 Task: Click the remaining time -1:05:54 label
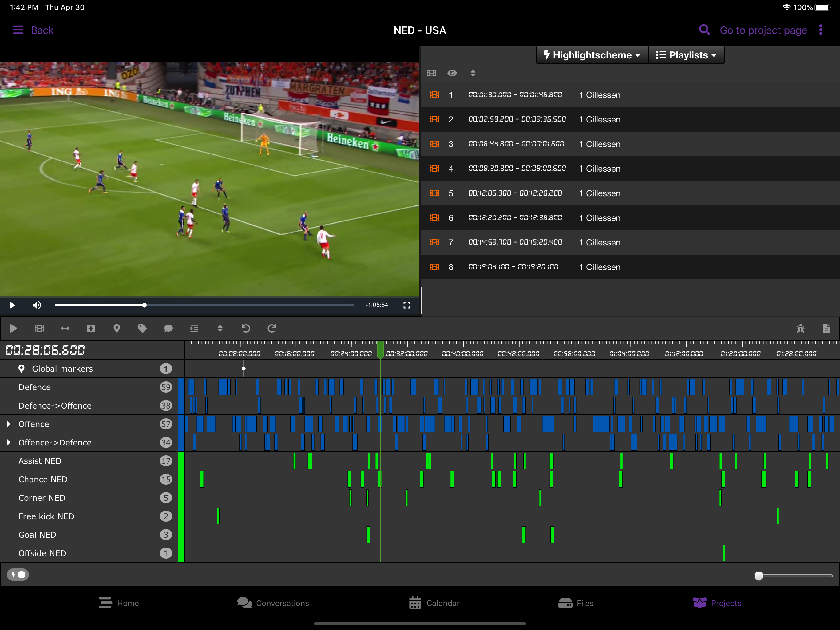376,305
